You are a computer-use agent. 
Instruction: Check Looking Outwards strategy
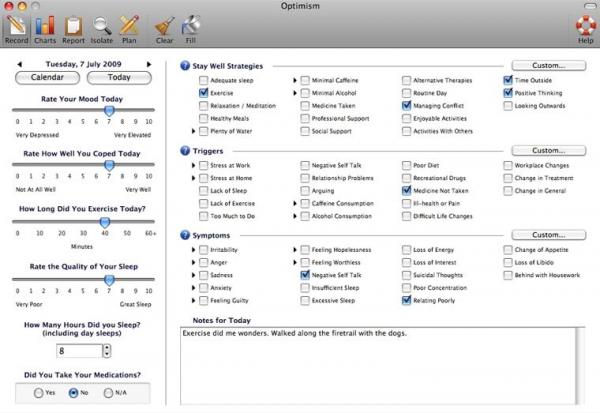[508, 106]
